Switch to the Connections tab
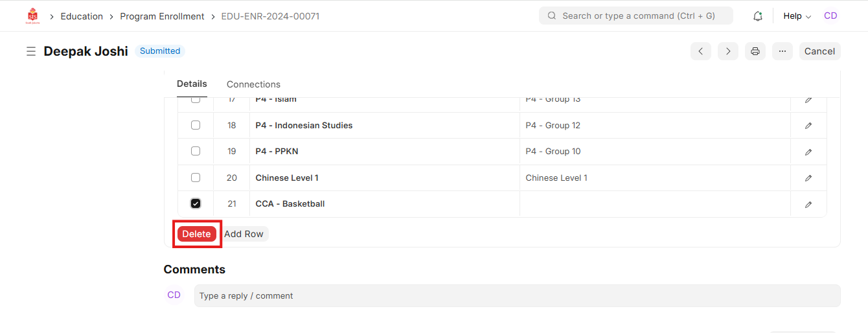The height and width of the screenshot is (333, 868). 253,84
